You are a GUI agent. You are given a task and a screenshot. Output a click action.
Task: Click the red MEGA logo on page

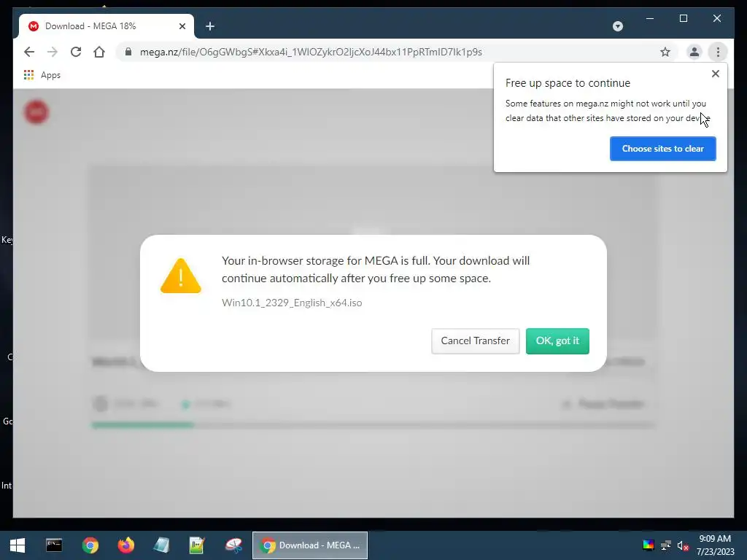(x=36, y=112)
